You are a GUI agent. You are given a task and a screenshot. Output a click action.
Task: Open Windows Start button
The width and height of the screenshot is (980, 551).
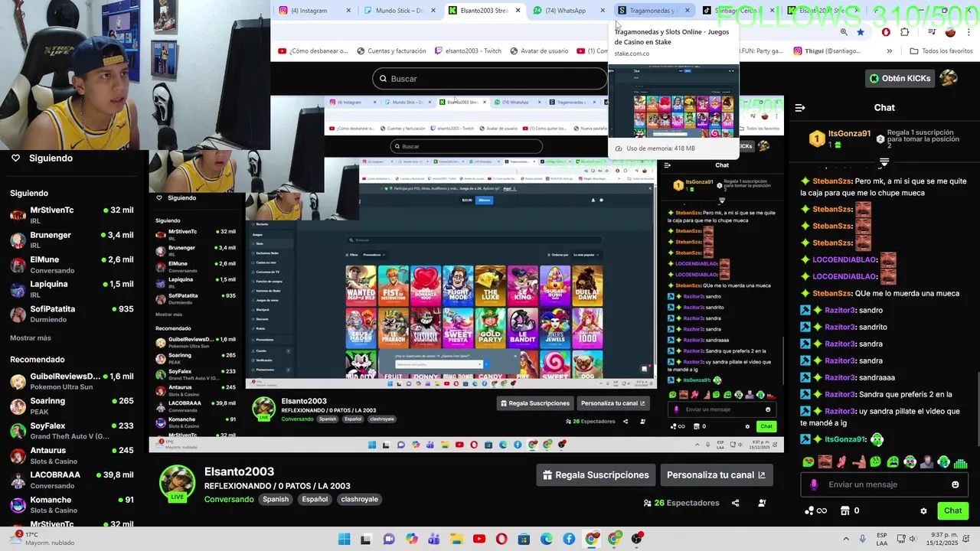(344, 540)
